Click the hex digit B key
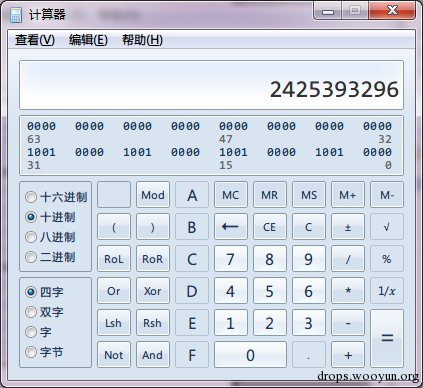The image size is (423, 388). (192, 227)
